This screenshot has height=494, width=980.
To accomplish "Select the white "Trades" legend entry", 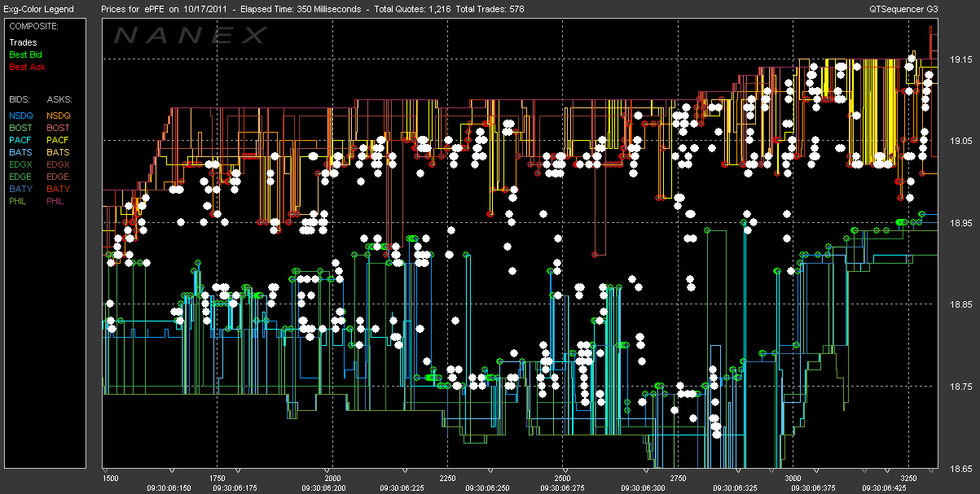I will [x=23, y=42].
